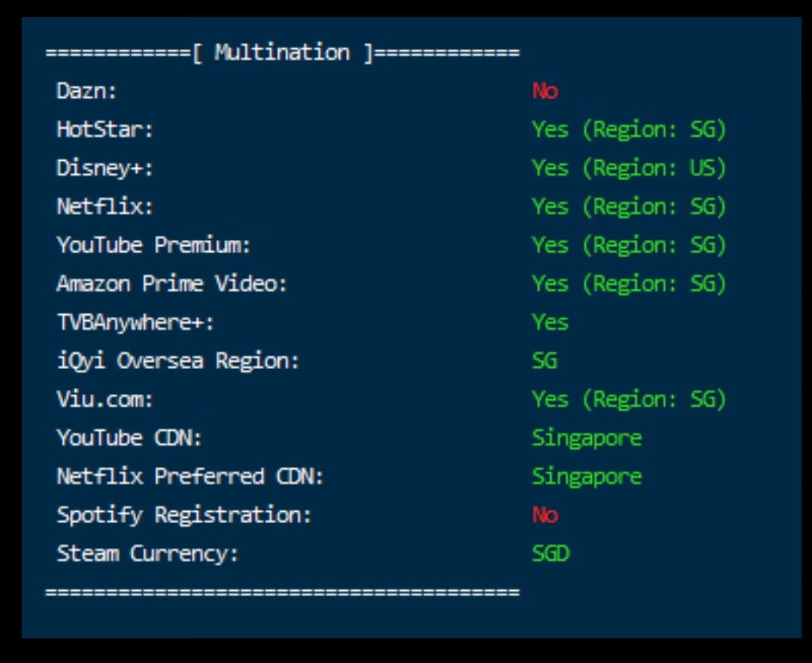Click the red No result for Dazn
Viewport: 812px width, 663px height.
tap(545, 92)
